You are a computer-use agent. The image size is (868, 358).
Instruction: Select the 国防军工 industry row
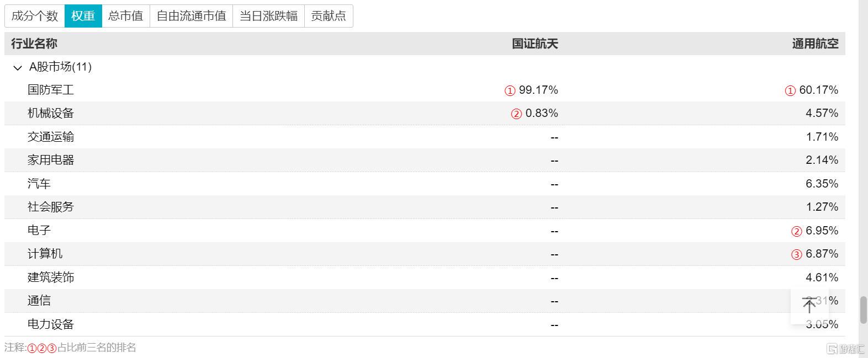pos(51,90)
